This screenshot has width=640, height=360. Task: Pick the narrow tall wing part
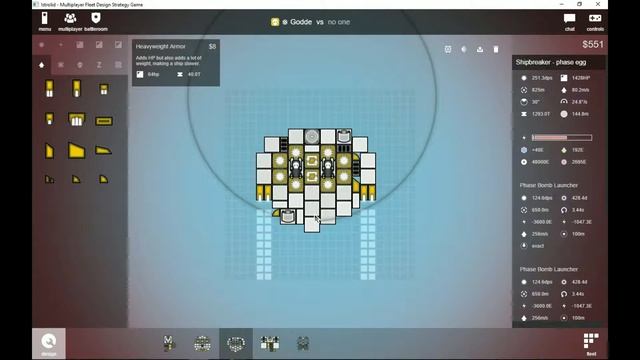pyautogui.click(x=49, y=151)
